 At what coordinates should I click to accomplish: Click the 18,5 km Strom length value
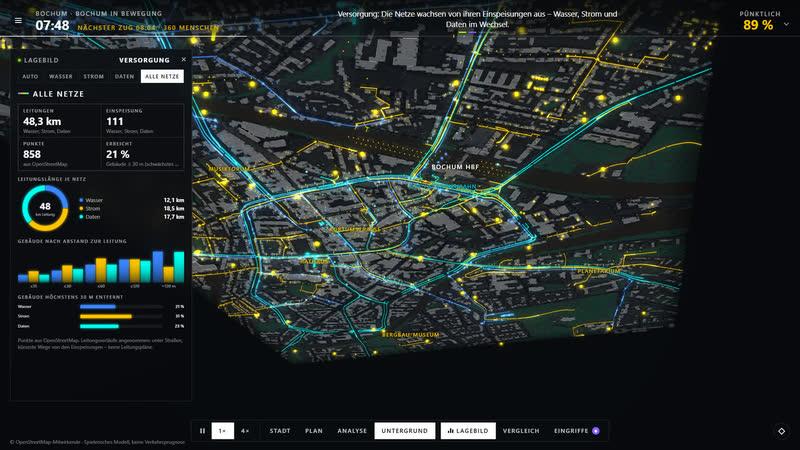click(174, 208)
